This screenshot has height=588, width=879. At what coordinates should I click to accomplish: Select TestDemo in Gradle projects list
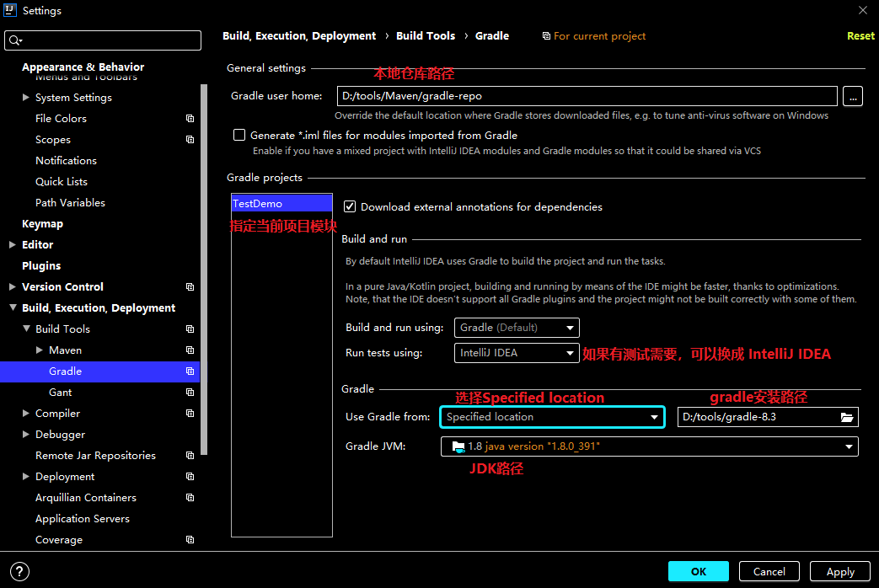point(281,204)
